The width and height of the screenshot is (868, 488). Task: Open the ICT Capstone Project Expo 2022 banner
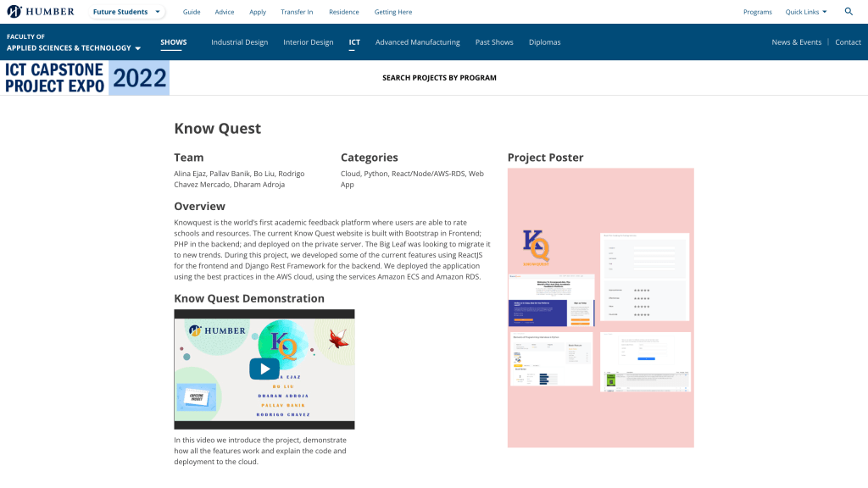click(85, 78)
